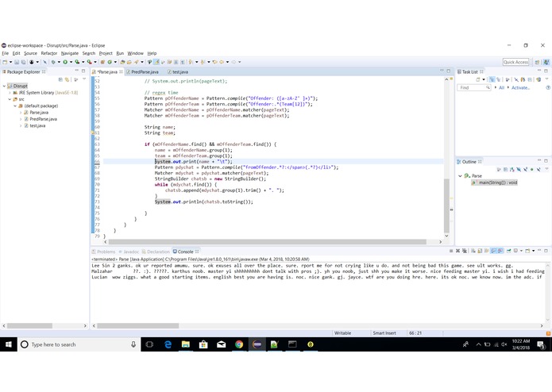
Task: Open the New toolbar dropdown arrow
Action: coord(10,62)
